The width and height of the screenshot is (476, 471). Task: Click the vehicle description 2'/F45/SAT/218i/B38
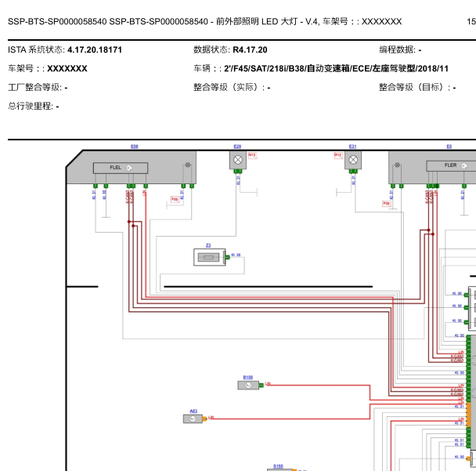point(336,69)
